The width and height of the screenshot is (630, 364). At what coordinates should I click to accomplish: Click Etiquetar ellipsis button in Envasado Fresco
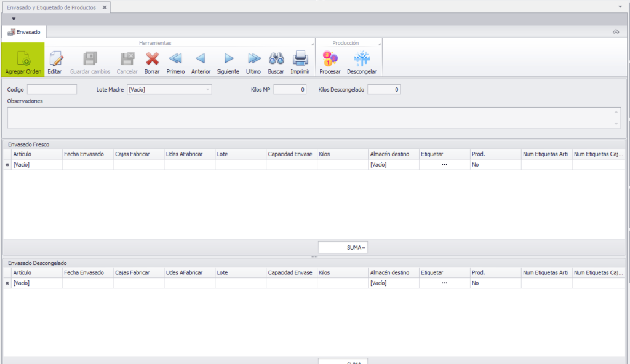click(444, 164)
